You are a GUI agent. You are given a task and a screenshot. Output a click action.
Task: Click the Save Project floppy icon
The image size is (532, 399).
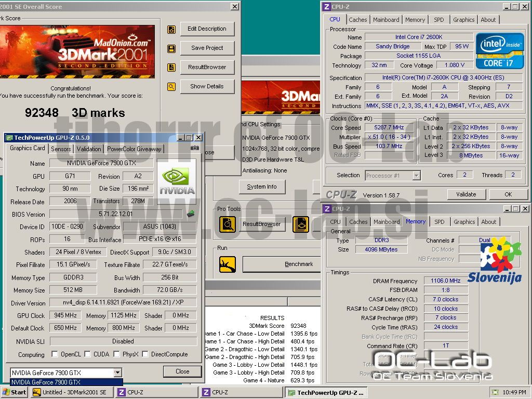[171, 48]
